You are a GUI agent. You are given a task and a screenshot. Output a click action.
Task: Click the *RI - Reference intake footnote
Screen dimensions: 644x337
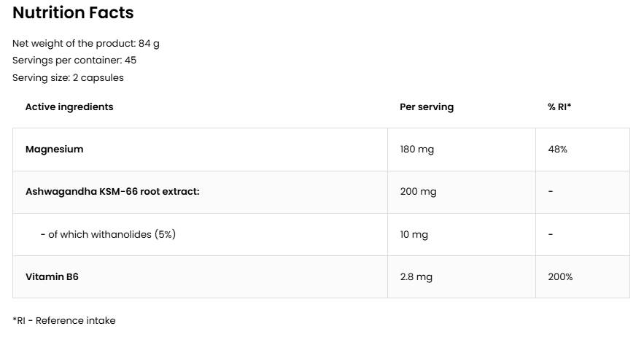[64, 320]
